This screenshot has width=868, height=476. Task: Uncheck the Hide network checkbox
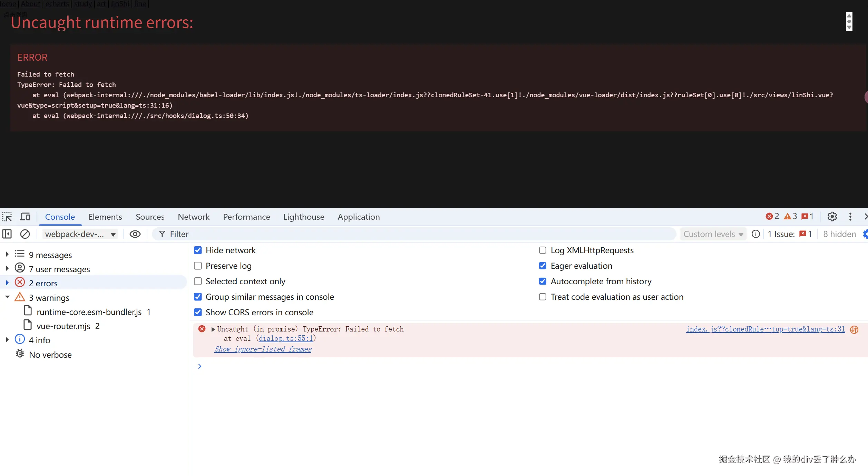pos(198,250)
